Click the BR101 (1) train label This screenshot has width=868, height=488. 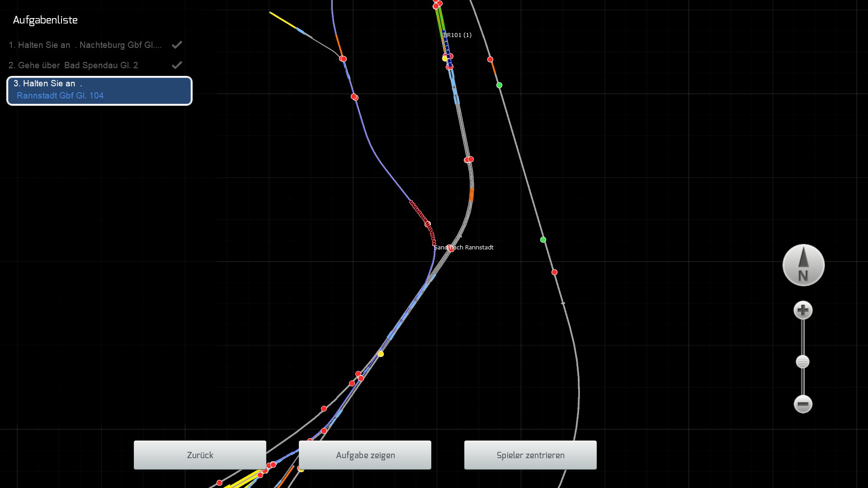[x=457, y=35]
